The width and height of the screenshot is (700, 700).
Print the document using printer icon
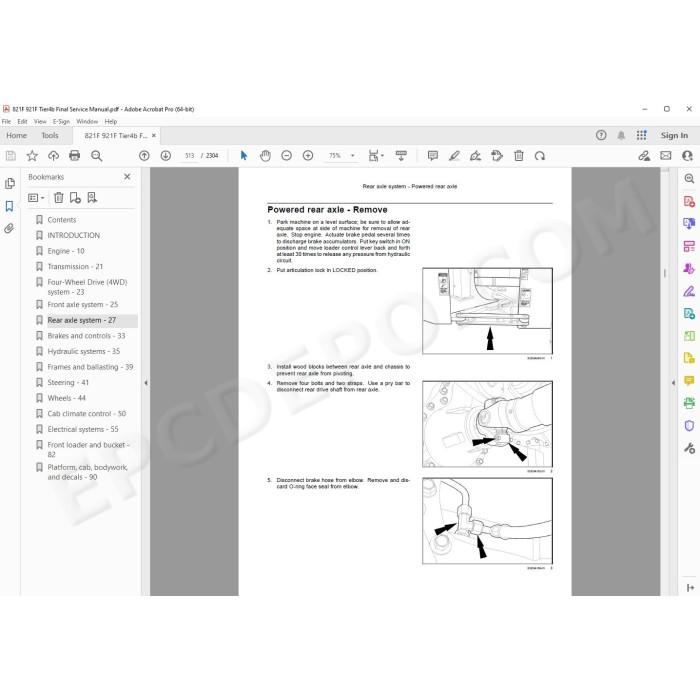(x=75, y=156)
